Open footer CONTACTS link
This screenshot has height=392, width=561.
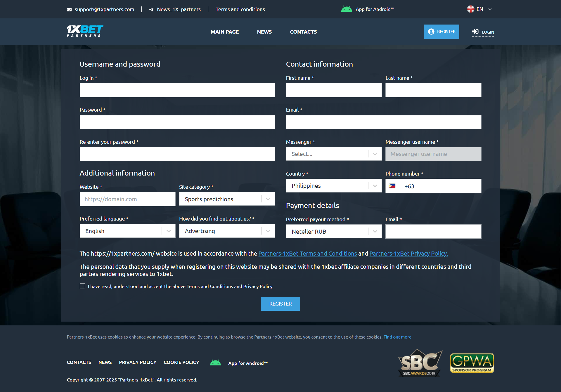79,362
